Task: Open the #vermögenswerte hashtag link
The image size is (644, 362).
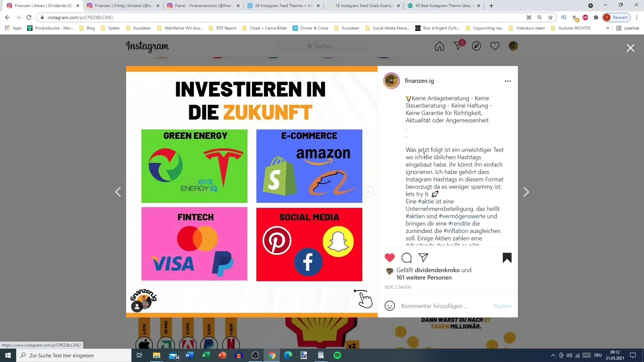Action: coord(462,216)
